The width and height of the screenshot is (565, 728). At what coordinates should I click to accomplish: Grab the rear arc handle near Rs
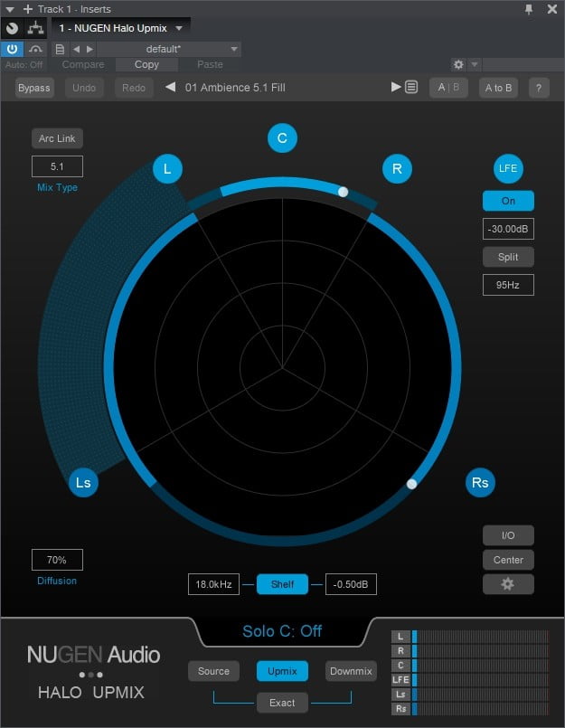click(x=412, y=484)
